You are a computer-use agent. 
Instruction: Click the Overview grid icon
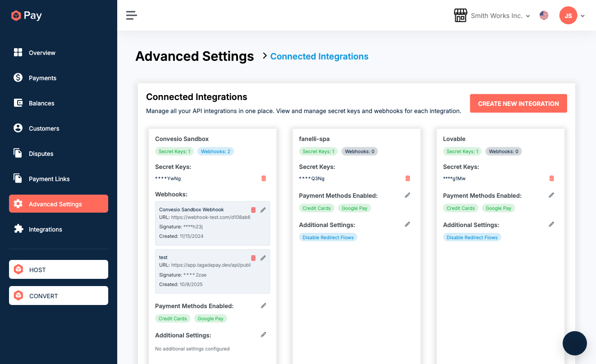(x=18, y=52)
